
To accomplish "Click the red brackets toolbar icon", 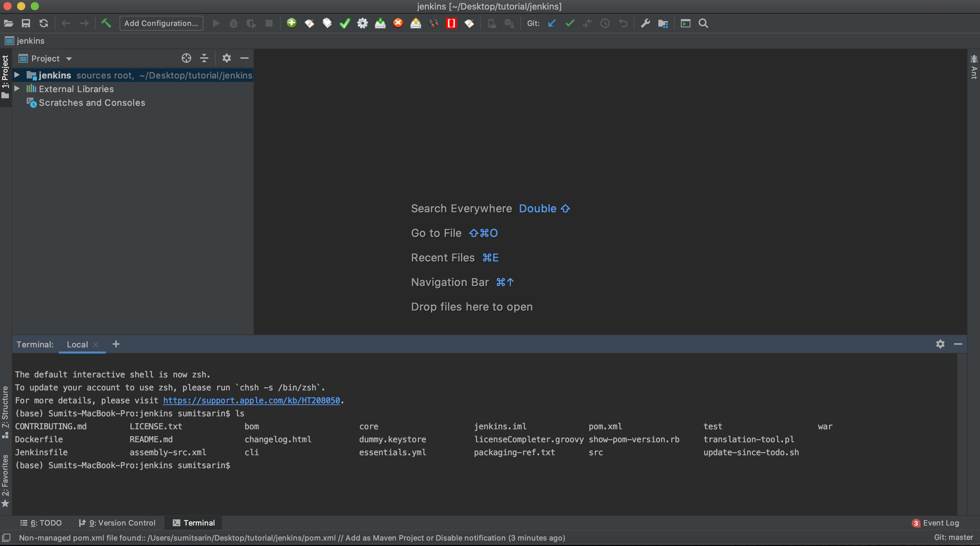I will click(451, 23).
